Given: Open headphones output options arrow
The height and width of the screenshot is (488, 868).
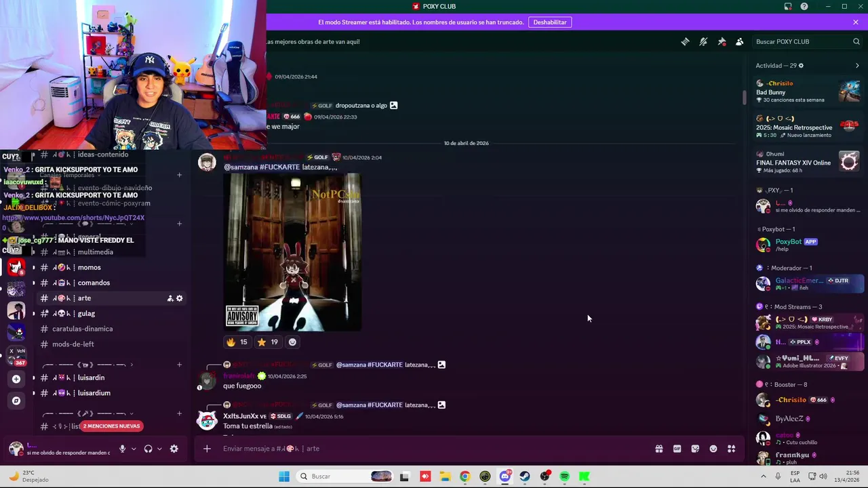Looking at the screenshot, I should [x=159, y=449].
